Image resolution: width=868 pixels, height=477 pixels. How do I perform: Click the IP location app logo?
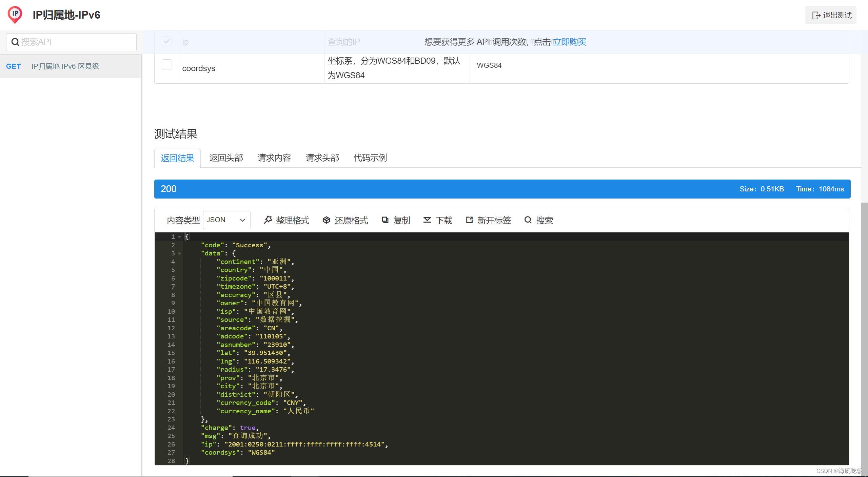(x=15, y=14)
